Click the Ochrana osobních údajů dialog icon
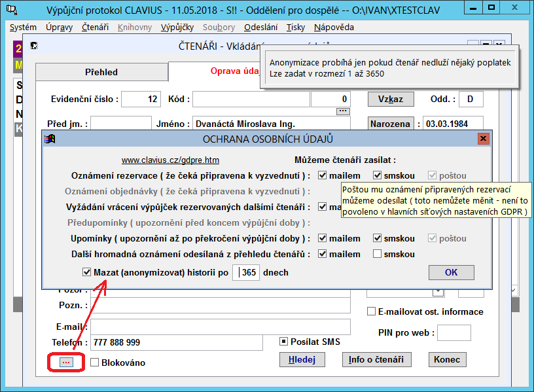 click(x=50, y=139)
